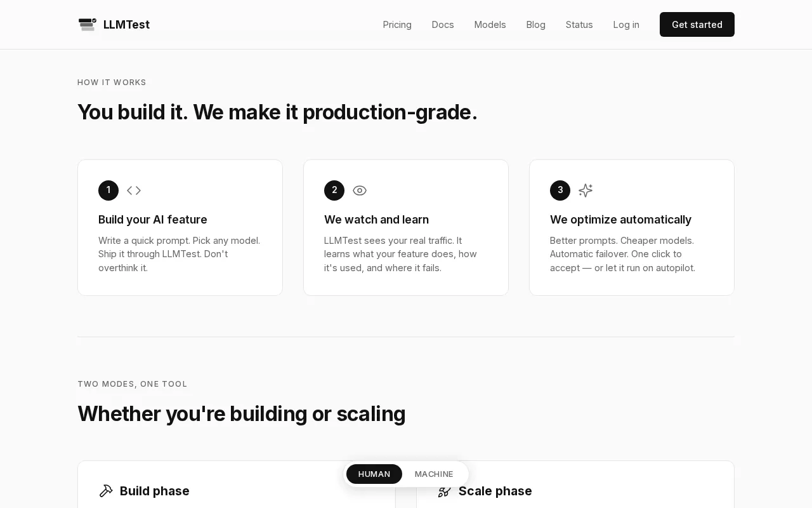This screenshot has width=812, height=508.
Task: Switch to HUMAN mode
Action: click(374, 474)
